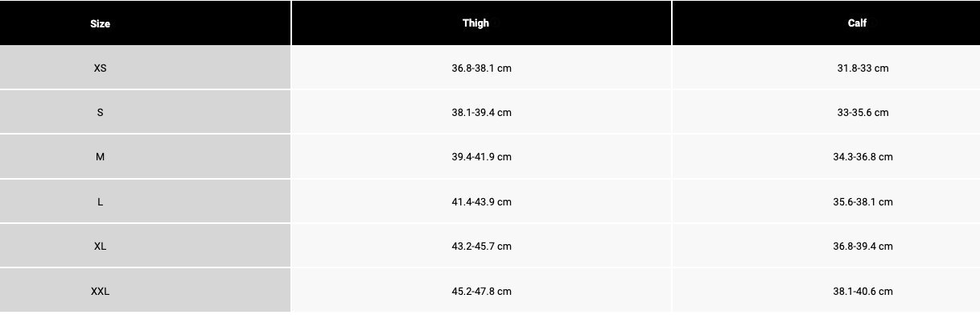The height and width of the screenshot is (315, 980).
Task: Click calf value 34.3-36.8 cm
Action: pyautogui.click(x=863, y=157)
